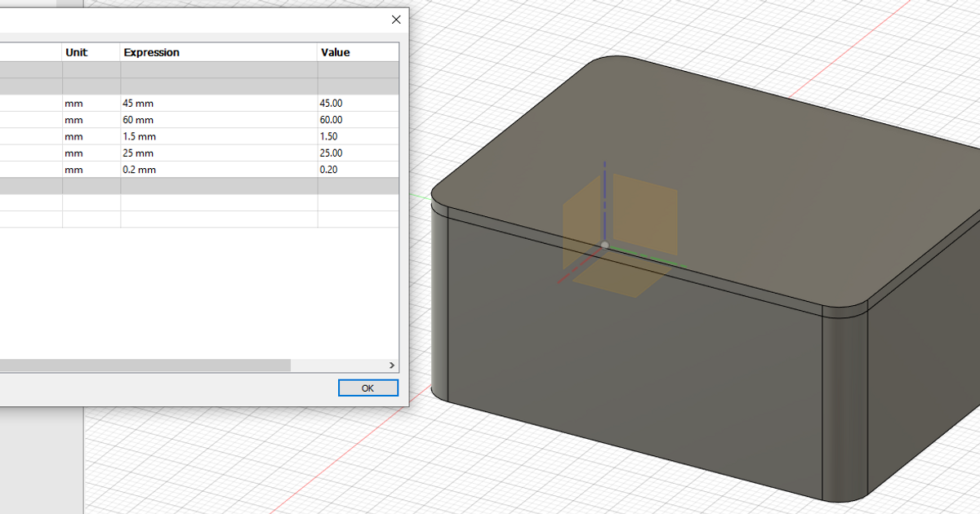Image resolution: width=980 pixels, height=514 pixels.
Task: Edit the 1.5 mm expression cell
Action: tap(163, 136)
